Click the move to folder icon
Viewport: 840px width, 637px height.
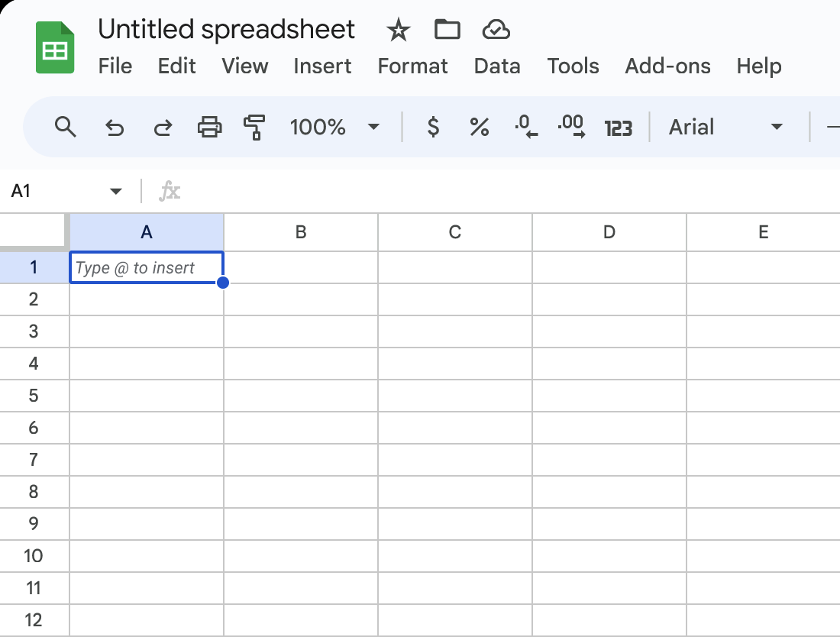click(x=447, y=30)
